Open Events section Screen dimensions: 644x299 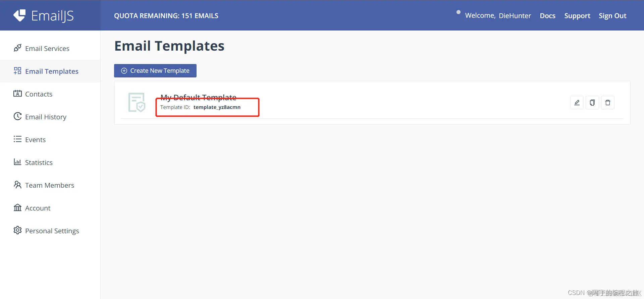pyautogui.click(x=50, y=140)
